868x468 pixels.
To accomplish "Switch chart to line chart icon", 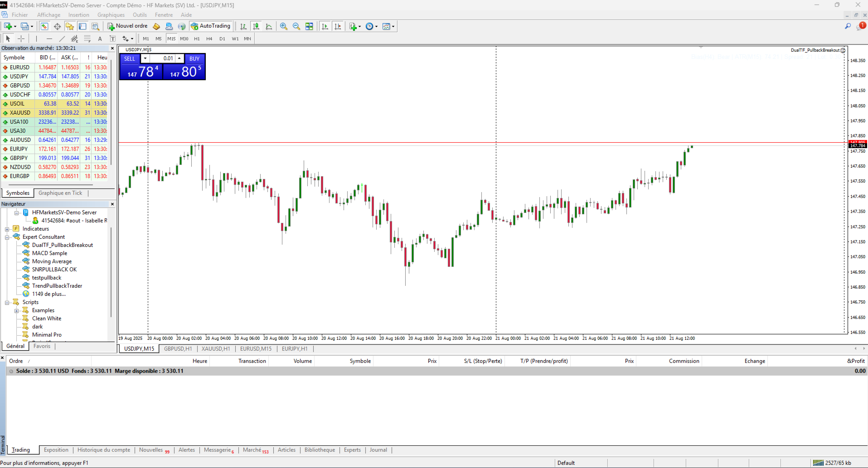I will point(269,26).
